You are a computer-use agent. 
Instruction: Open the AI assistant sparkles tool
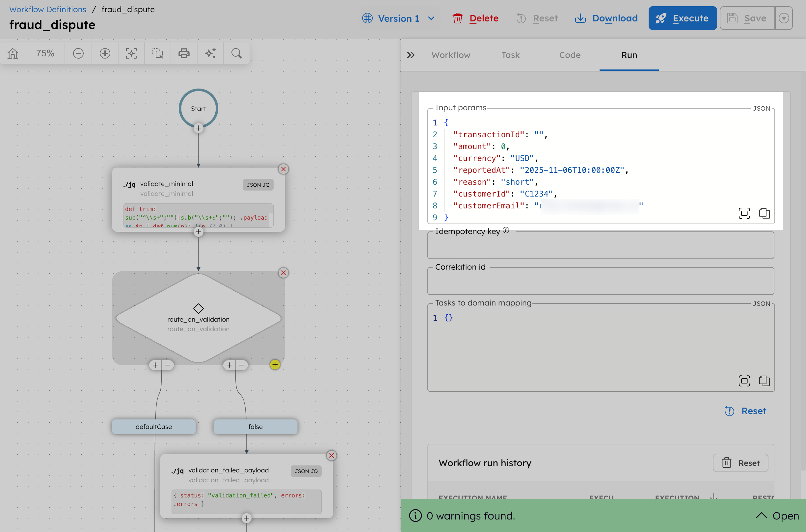point(210,53)
